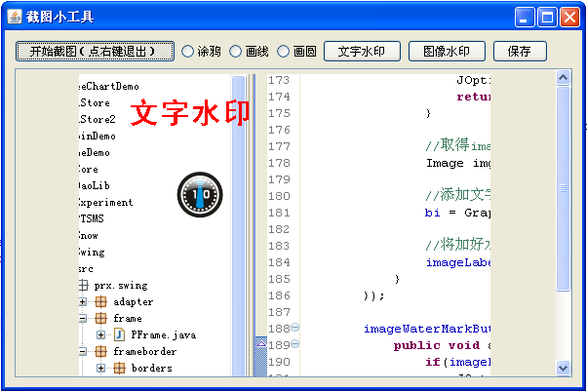The width and height of the screenshot is (587, 392).
Task: Click line number 181 in gutter
Action: click(279, 213)
